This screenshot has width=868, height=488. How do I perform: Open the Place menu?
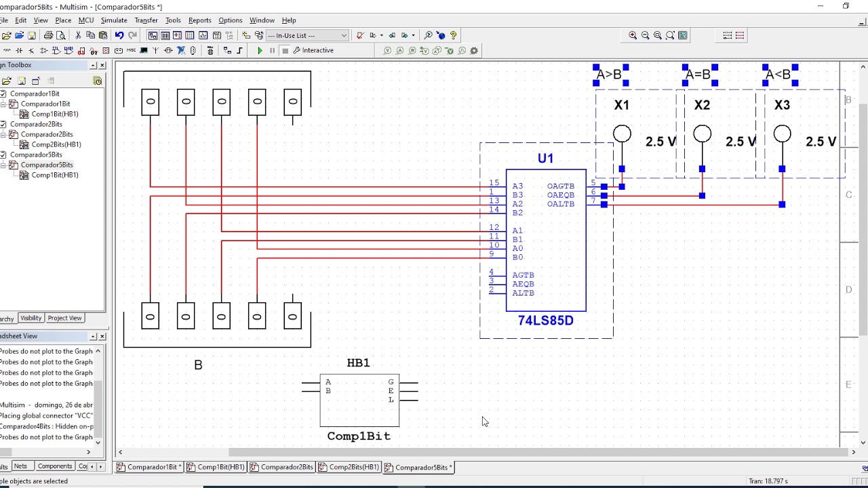(x=63, y=20)
